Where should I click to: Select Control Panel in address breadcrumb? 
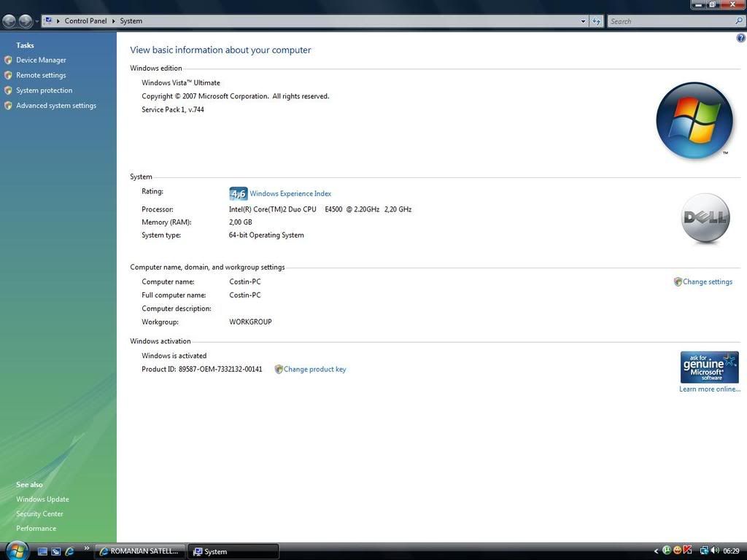(85, 21)
